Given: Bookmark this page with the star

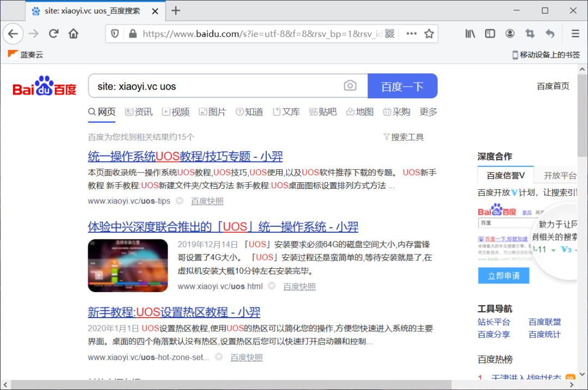Looking at the screenshot, I should tap(428, 33).
